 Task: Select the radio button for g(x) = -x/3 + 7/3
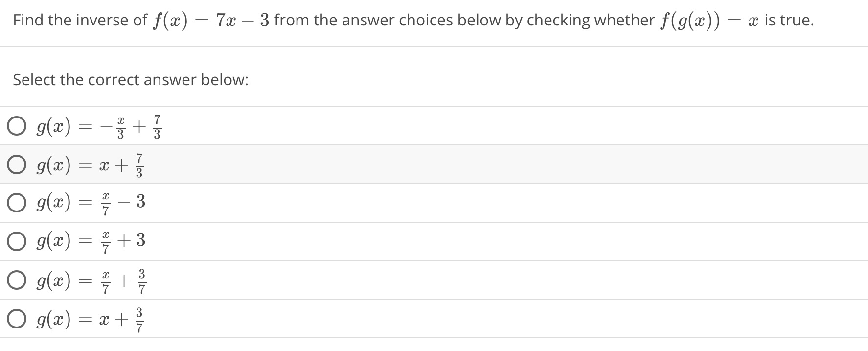[17, 126]
